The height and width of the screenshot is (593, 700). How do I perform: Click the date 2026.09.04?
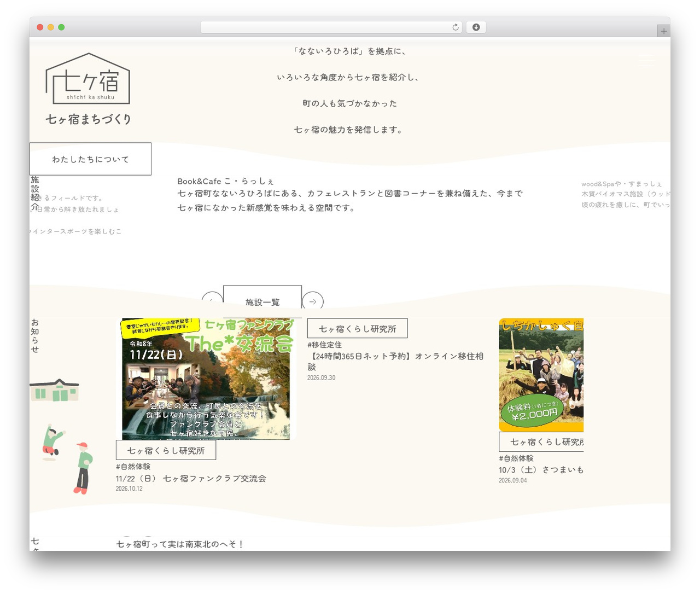coord(512,480)
